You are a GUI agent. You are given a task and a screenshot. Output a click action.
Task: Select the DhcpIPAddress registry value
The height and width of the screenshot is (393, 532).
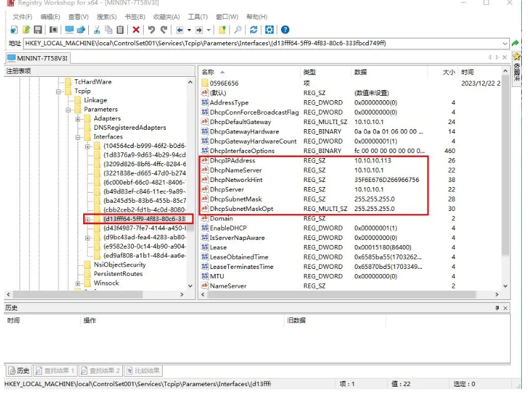click(x=232, y=161)
